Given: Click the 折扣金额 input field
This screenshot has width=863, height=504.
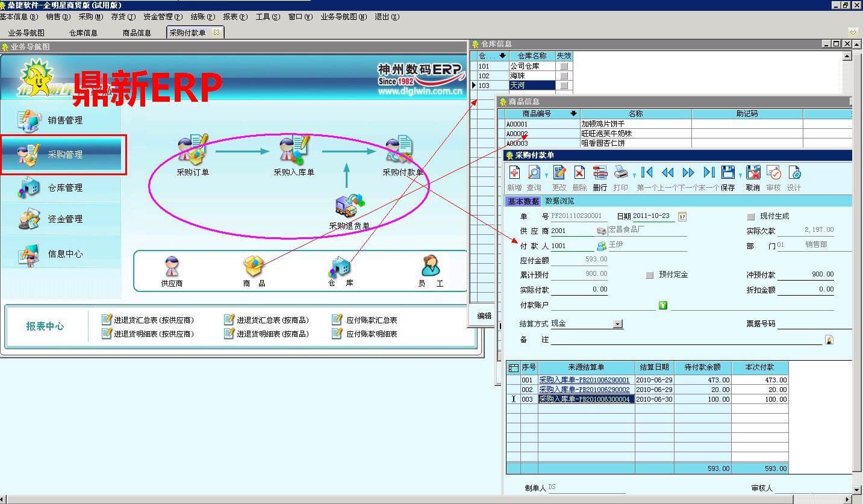Looking at the screenshot, I should pos(806,290).
